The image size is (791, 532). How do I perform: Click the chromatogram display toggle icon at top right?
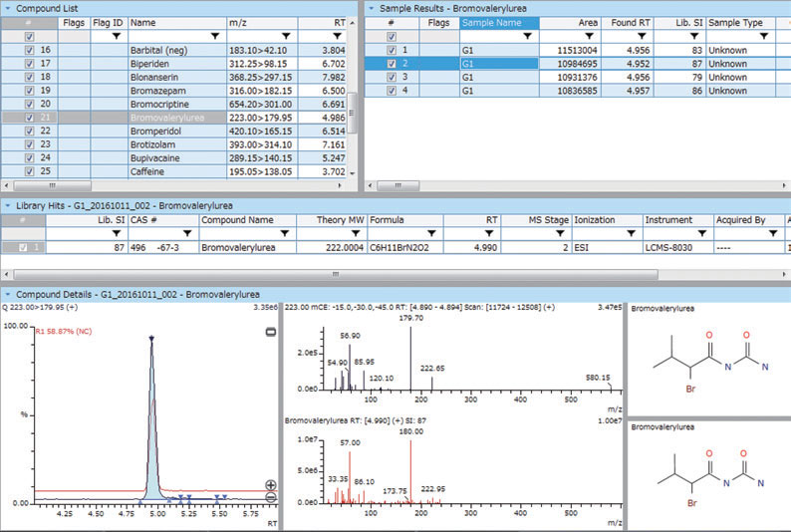[x=271, y=332]
